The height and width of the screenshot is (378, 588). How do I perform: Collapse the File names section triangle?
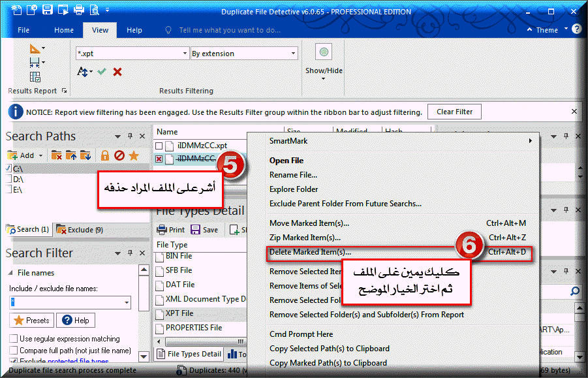[10, 273]
